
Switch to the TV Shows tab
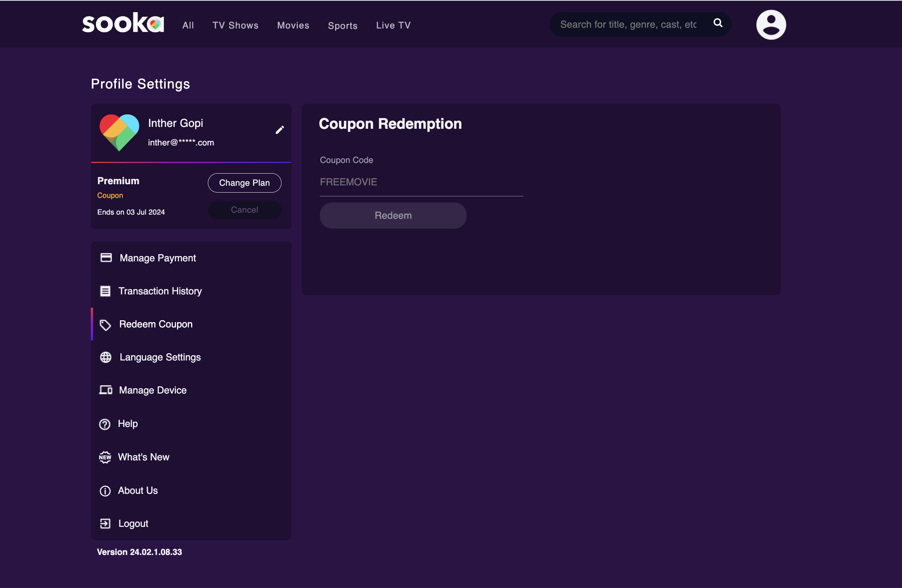[235, 25]
